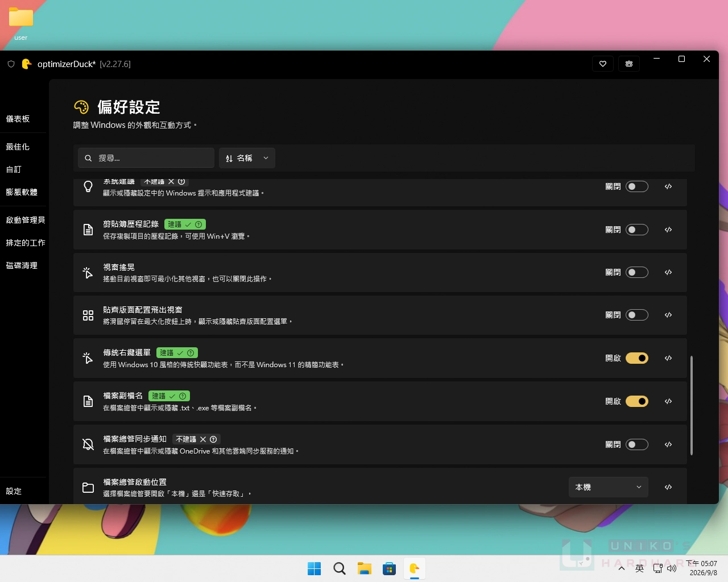
Task: Open the 名稱 sort dropdown
Action: [247, 158]
